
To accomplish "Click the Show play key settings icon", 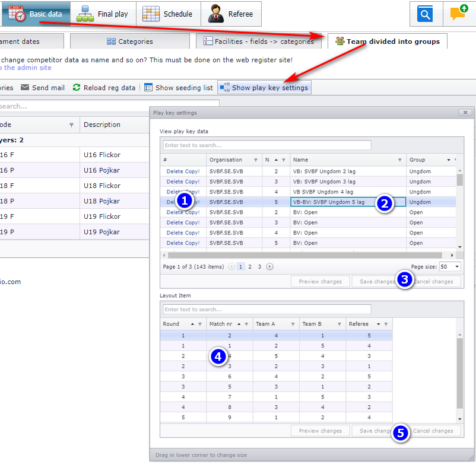I will (224, 88).
